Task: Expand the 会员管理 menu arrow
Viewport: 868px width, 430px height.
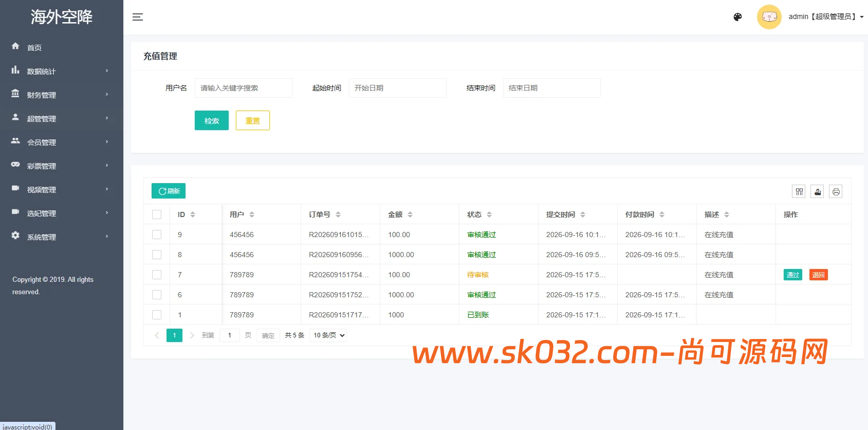Action: pos(107,142)
